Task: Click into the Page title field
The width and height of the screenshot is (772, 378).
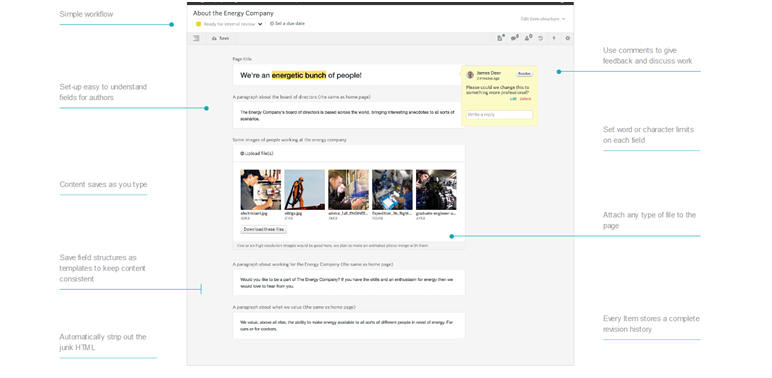Action: (x=348, y=75)
